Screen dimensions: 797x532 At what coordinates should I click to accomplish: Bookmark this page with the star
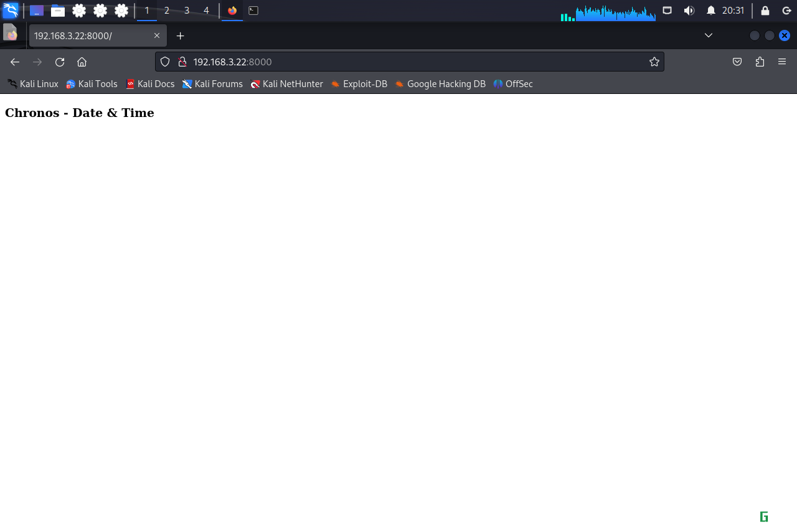(x=654, y=62)
